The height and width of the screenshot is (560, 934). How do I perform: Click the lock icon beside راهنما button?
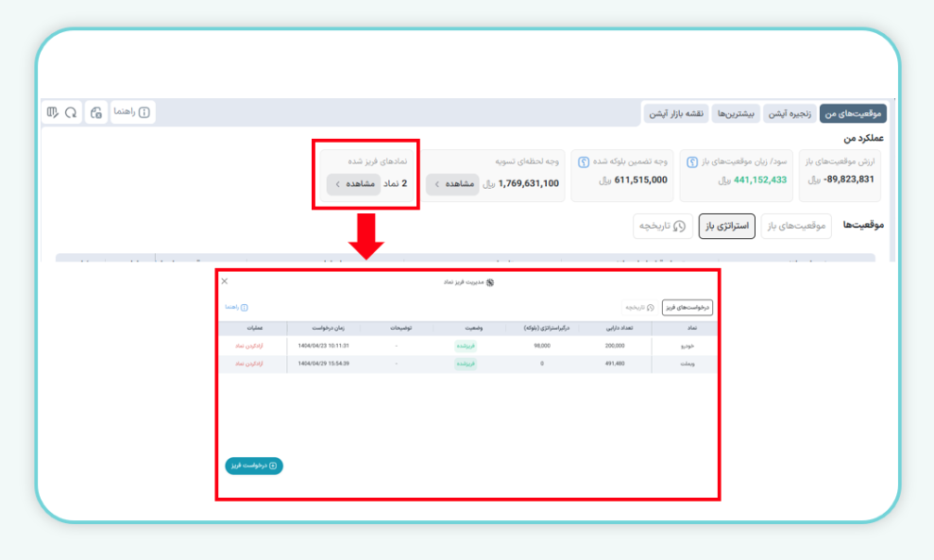point(95,112)
